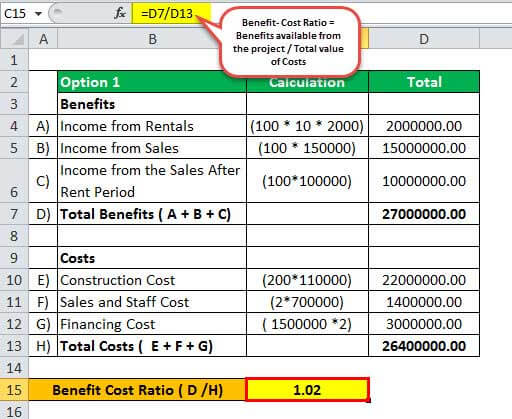Image resolution: width=512 pixels, height=419 pixels.
Task: Select the 27000000.00 total cell
Action: tap(424, 214)
